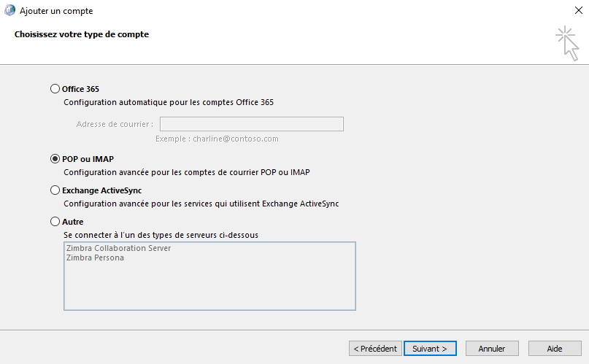Go back with the Précédent button
The height and width of the screenshot is (364, 589).
coord(375,349)
